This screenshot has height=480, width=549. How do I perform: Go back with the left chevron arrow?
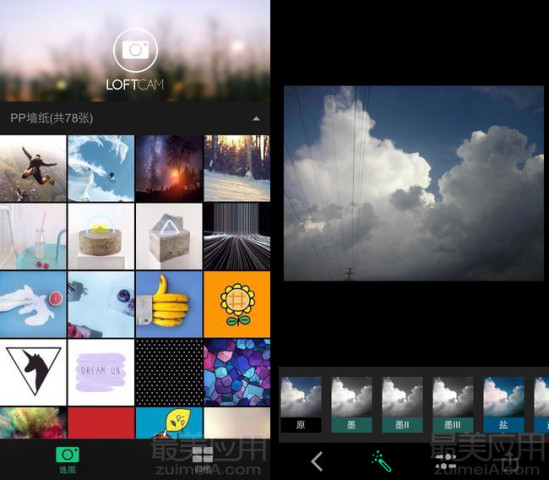(x=317, y=461)
